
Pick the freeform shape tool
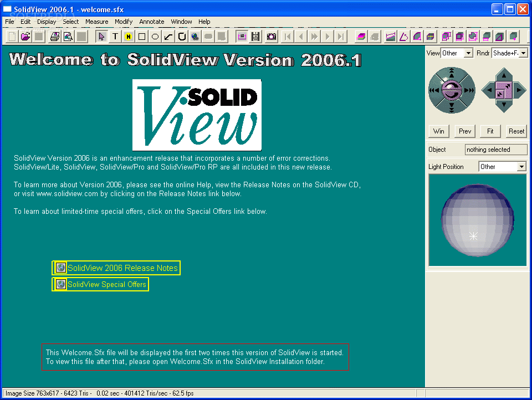pyautogui.click(x=182, y=37)
